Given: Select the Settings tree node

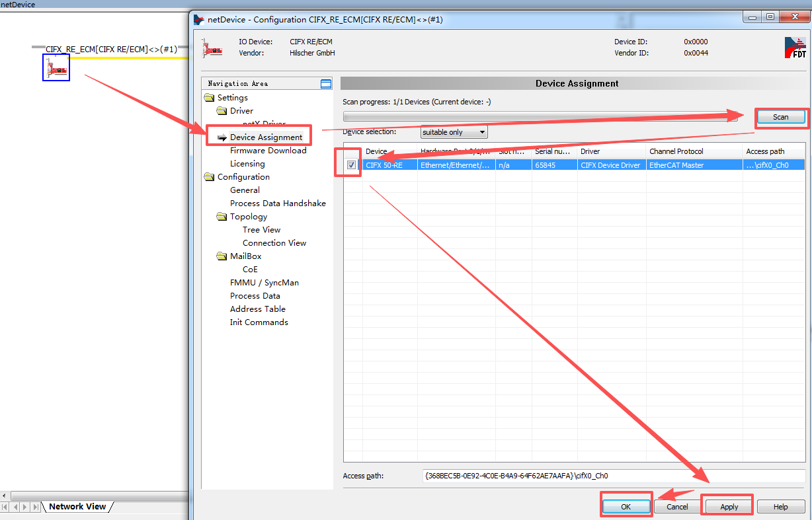Looking at the screenshot, I should pyautogui.click(x=233, y=98).
